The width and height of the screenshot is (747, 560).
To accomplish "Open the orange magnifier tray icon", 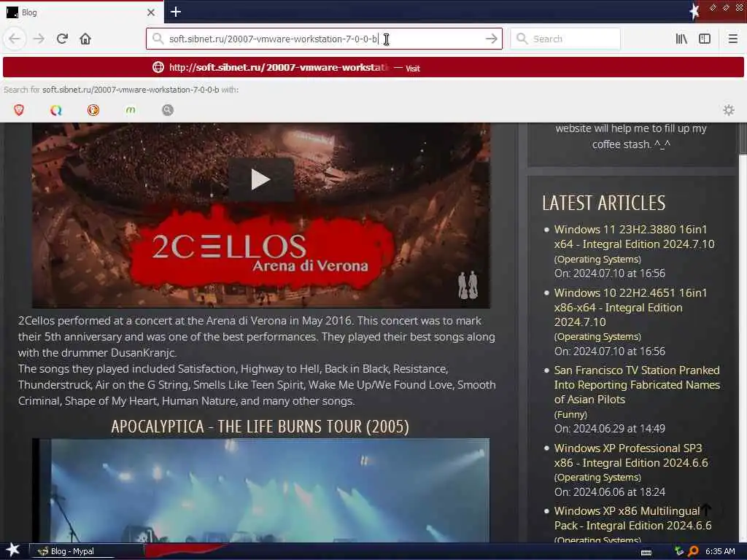I will click(693, 551).
